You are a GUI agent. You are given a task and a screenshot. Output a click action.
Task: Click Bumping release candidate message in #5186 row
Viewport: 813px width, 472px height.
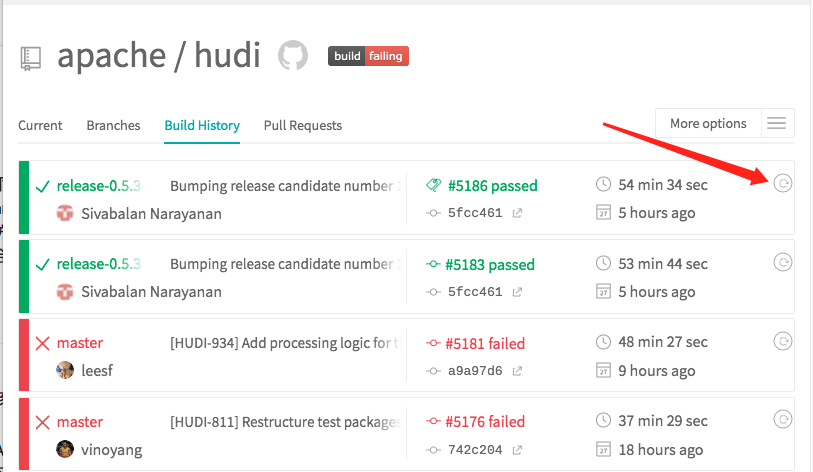(286, 186)
